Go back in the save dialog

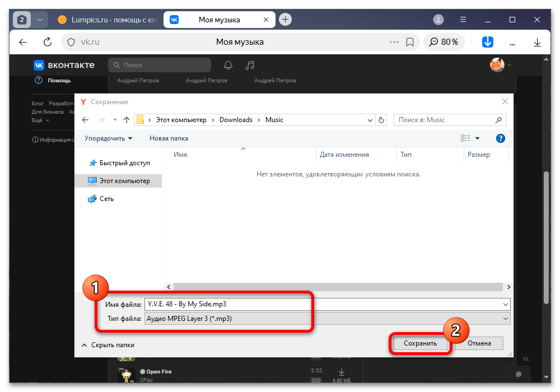pos(85,120)
